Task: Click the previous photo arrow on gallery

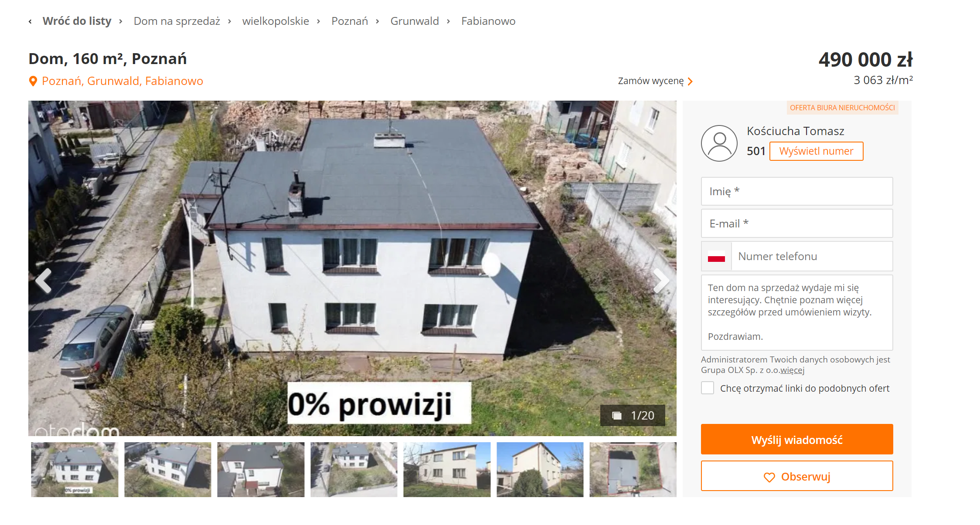Action: click(x=44, y=281)
